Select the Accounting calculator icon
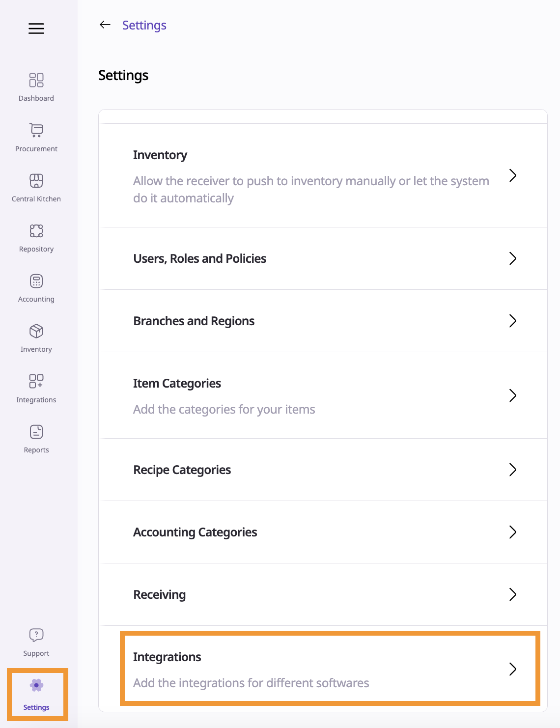 (36, 281)
